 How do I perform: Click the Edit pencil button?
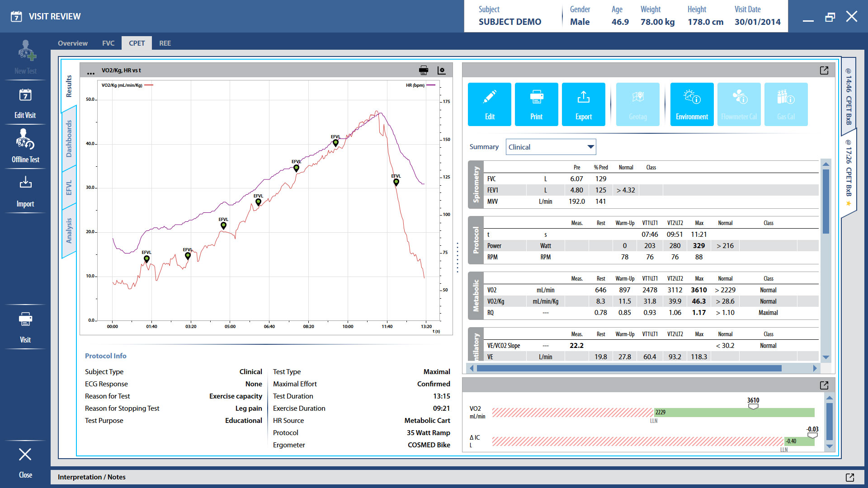click(x=489, y=104)
